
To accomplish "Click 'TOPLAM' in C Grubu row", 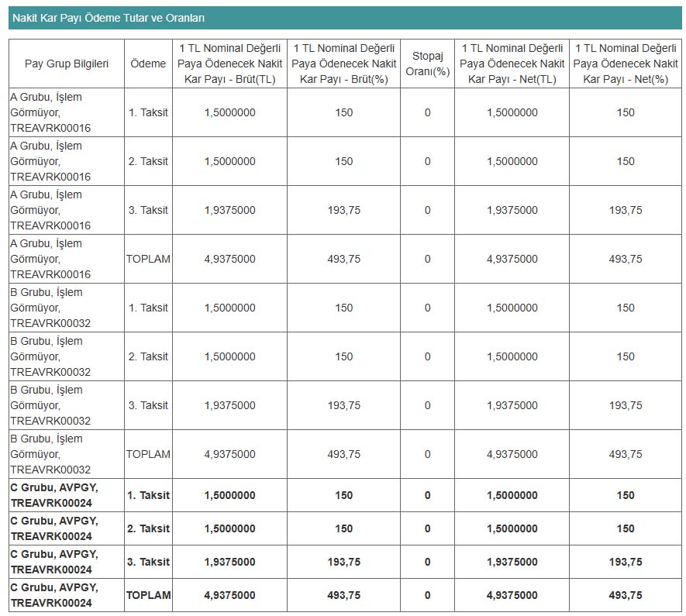I will (x=148, y=595).
